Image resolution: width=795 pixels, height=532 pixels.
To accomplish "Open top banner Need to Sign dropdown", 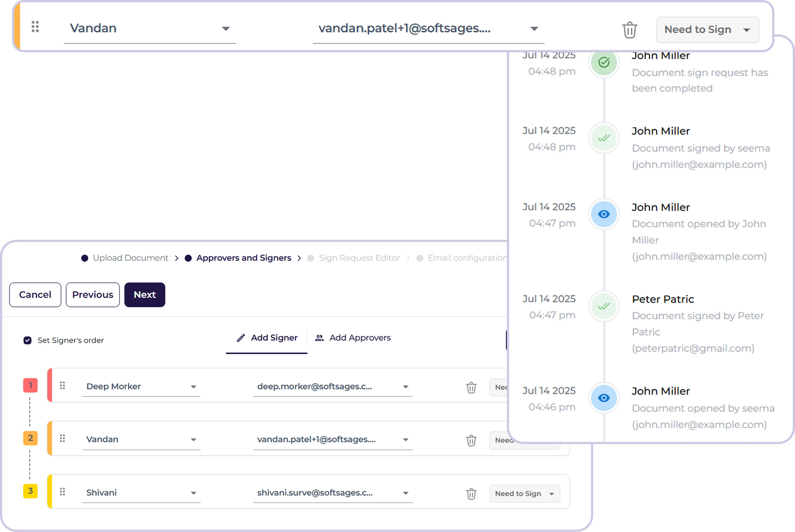I will pyautogui.click(x=707, y=30).
